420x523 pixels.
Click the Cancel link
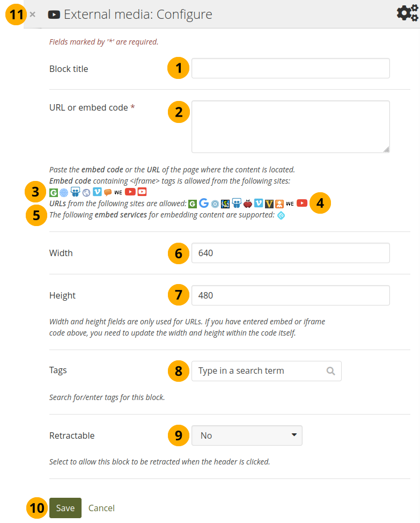[x=101, y=508]
